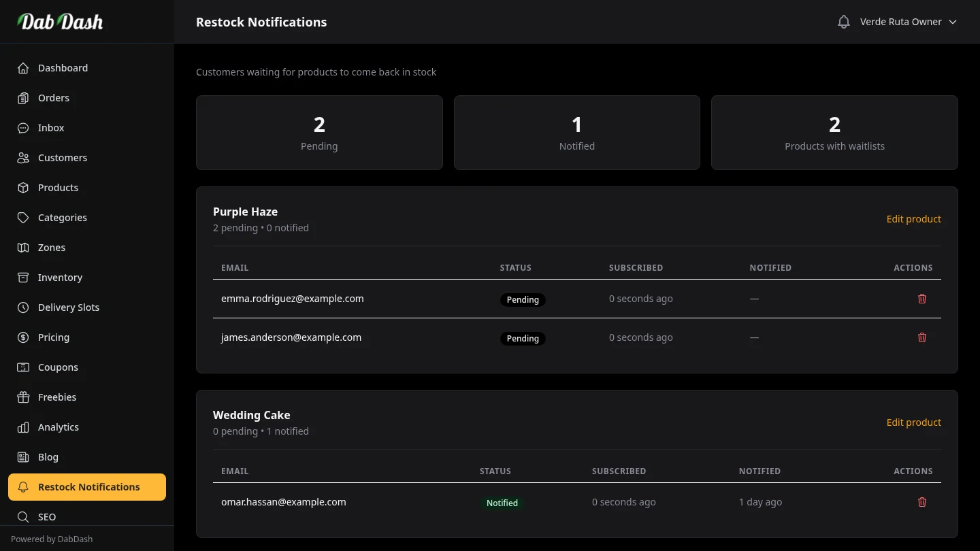Click the Powered by DabDash link
Image resolution: width=980 pixels, height=551 pixels.
(52, 539)
